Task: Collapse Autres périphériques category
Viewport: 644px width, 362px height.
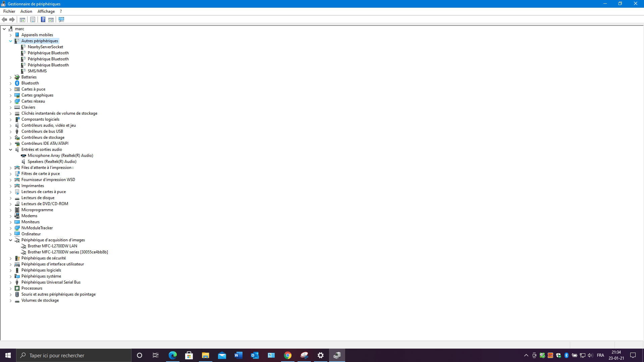Action: click(10, 41)
